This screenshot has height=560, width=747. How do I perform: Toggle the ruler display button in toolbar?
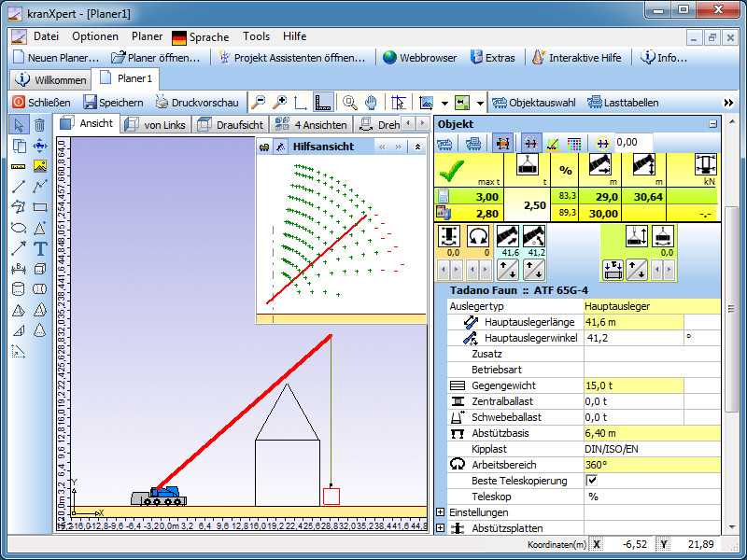coord(323,103)
